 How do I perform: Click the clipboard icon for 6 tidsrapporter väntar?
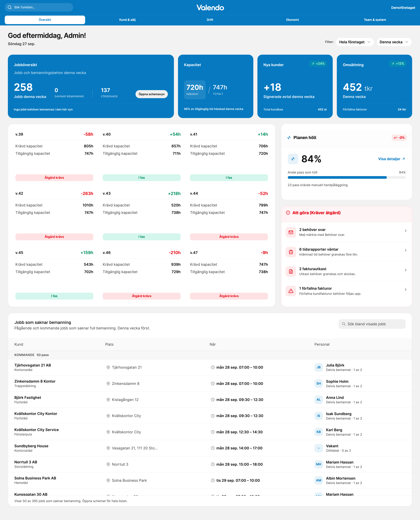(x=291, y=252)
